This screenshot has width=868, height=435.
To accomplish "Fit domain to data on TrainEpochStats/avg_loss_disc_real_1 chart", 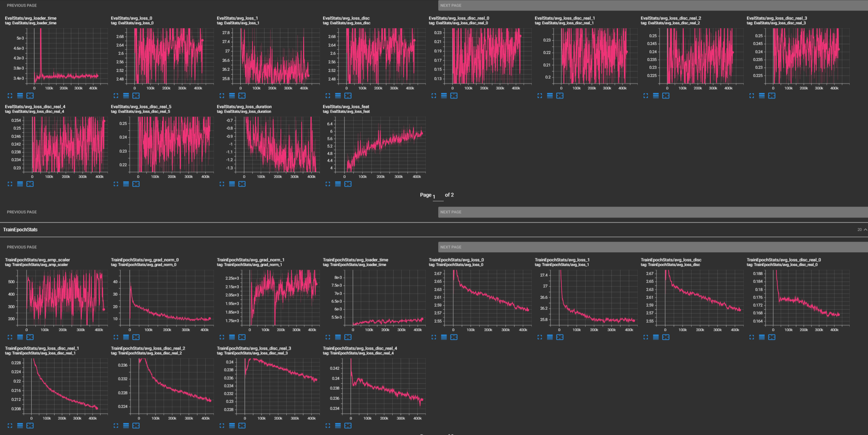I will (x=30, y=426).
